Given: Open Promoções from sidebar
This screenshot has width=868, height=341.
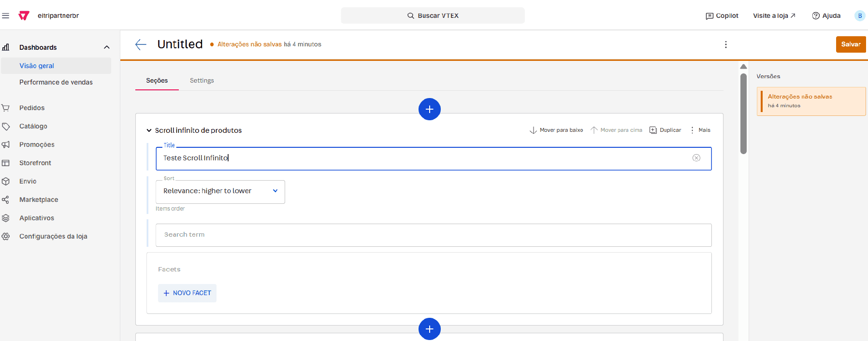Looking at the screenshot, I should click(x=37, y=144).
